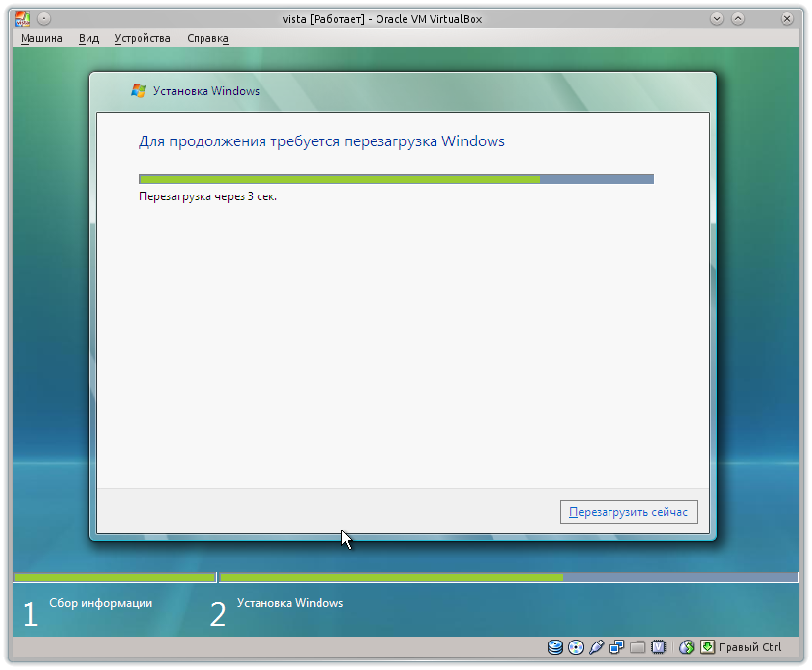The height and width of the screenshot is (670, 812).
Task: Click the Правый Ctrl host key label
Action: (749, 647)
